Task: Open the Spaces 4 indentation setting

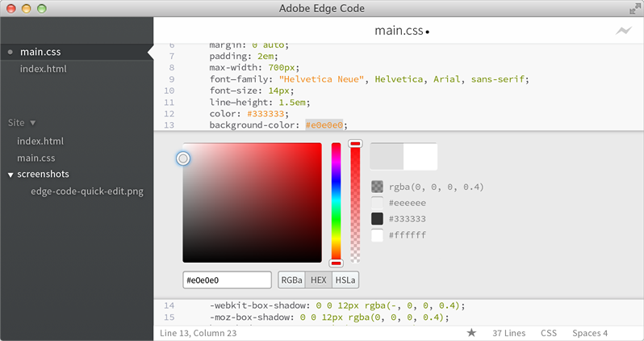Action: pyautogui.click(x=590, y=333)
